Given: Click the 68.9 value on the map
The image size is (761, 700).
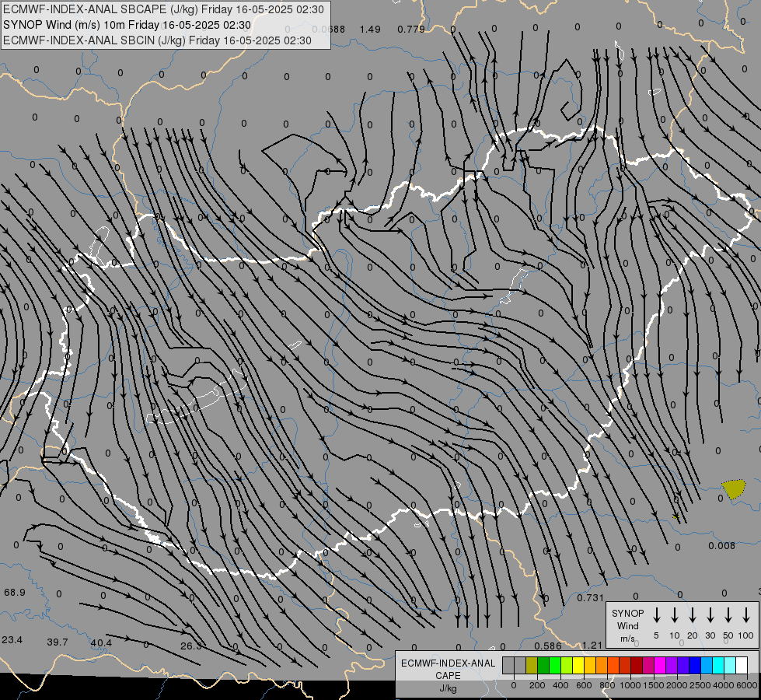Looking at the screenshot, I should tap(15, 592).
